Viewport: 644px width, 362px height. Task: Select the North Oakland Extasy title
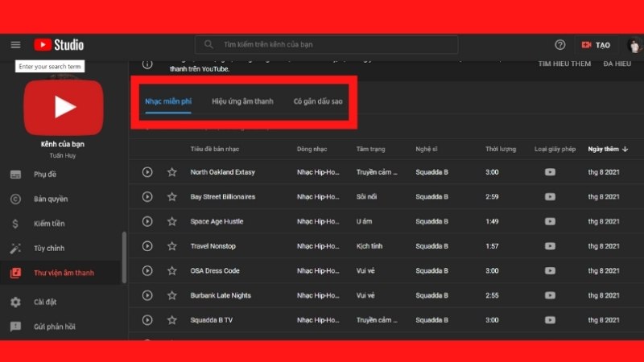[223, 172]
